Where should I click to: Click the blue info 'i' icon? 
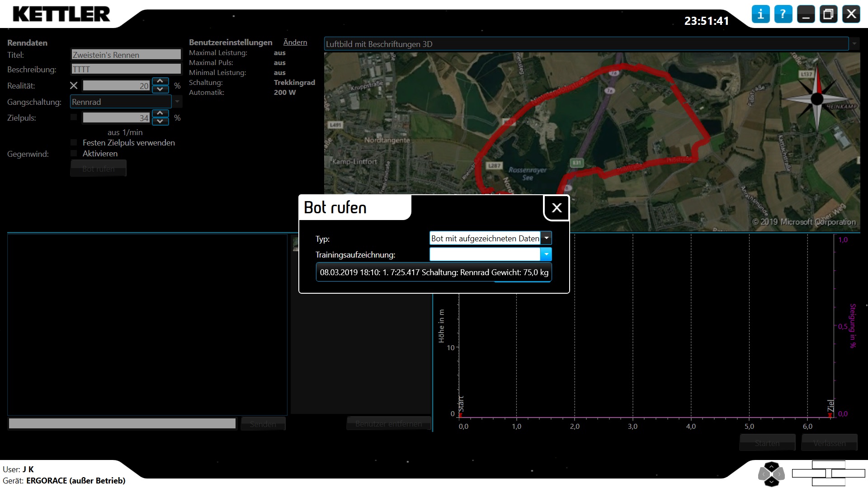[x=760, y=14]
